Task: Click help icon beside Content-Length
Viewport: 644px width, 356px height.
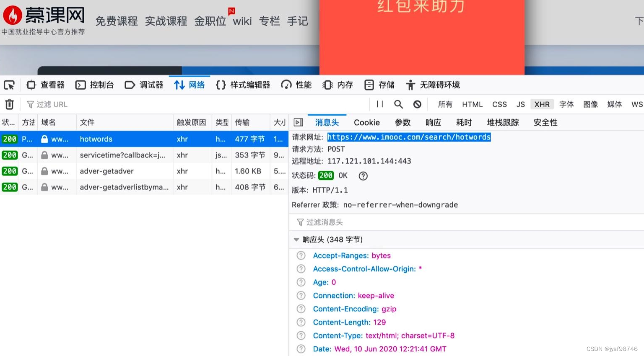Action: coord(301,322)
